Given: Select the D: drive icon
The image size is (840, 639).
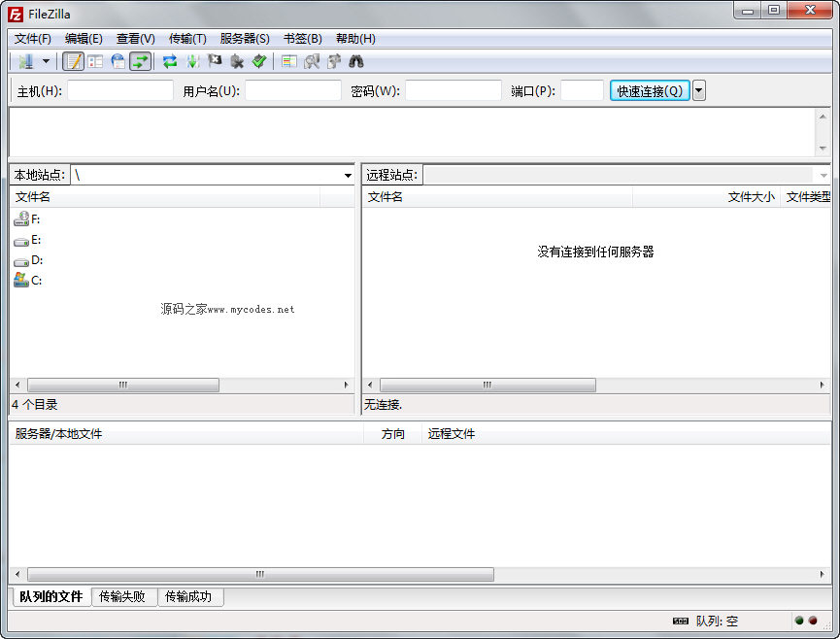Looking at the screenshot, I should tap(21, 261).
